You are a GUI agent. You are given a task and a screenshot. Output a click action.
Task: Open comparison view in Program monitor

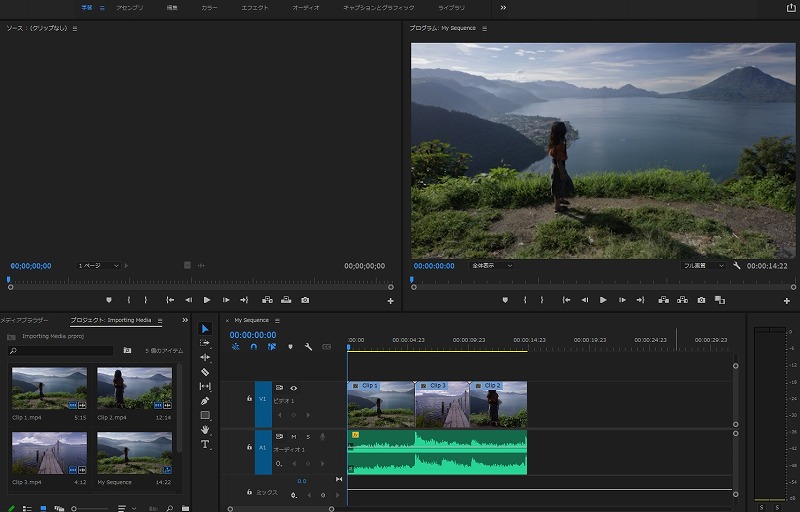coord(720,300)
